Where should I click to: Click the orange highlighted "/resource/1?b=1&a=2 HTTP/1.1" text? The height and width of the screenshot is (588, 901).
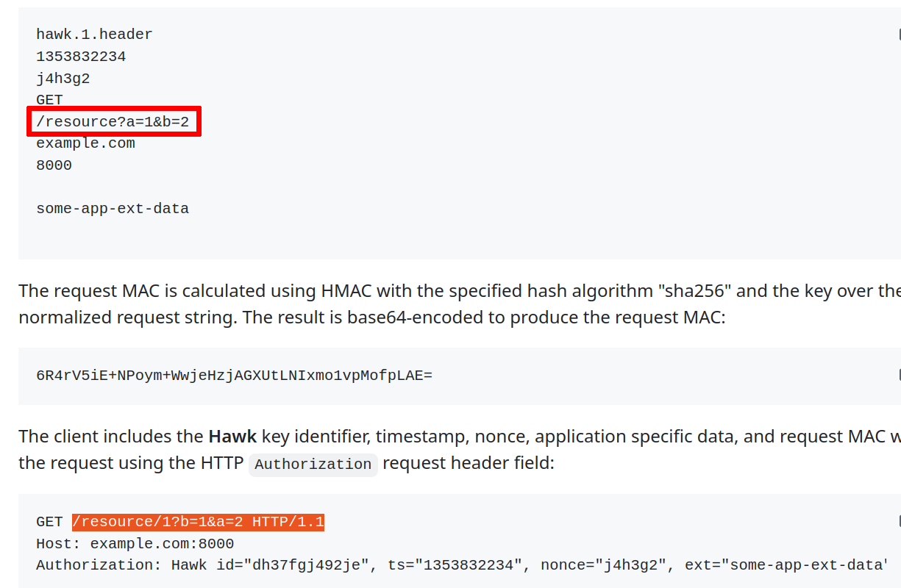(198, 522)
